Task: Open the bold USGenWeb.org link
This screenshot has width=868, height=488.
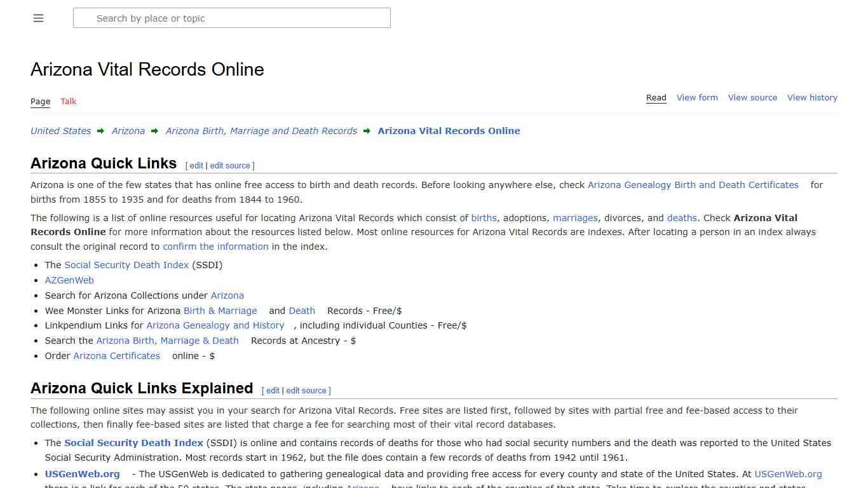Action: (82, 474)
